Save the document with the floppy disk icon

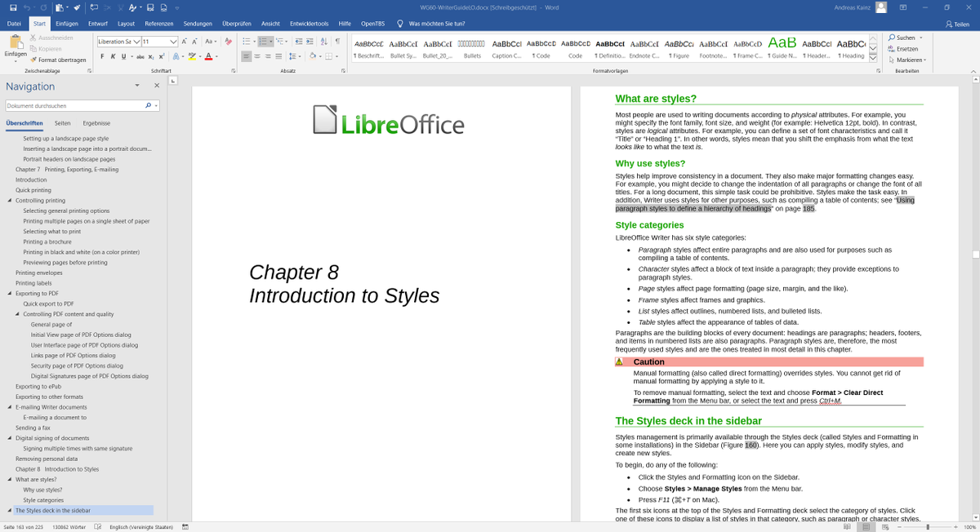11,7
